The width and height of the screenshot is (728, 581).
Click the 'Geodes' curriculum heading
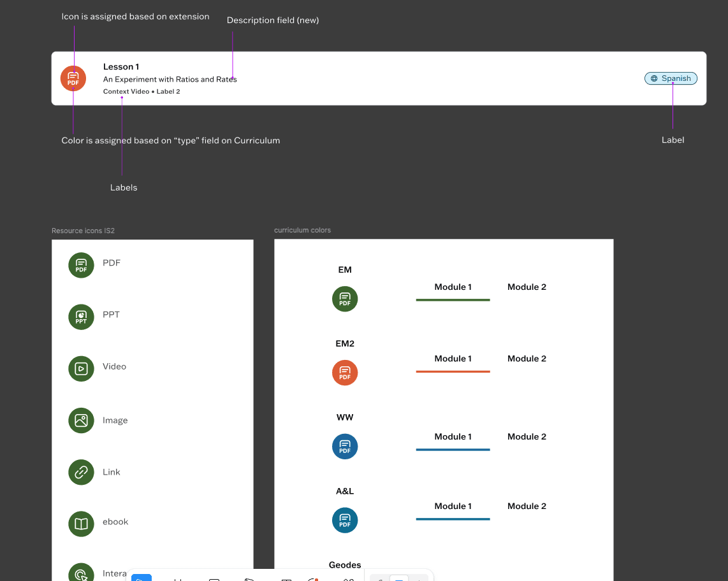tap(345, 565)
